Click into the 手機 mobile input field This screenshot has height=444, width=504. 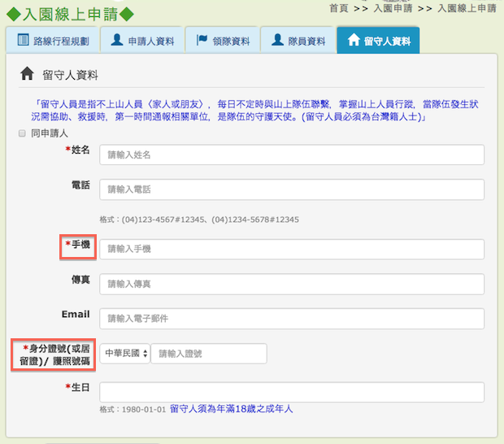(291, 249)
